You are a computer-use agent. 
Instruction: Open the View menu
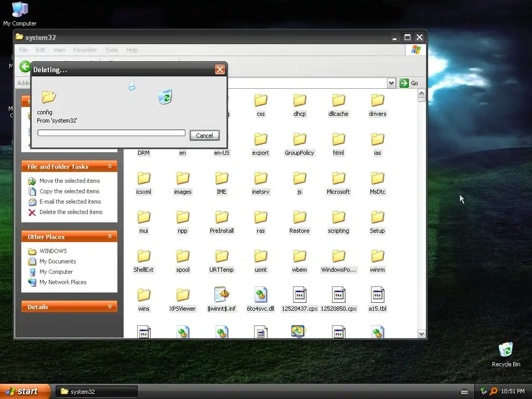pos(59,50)
